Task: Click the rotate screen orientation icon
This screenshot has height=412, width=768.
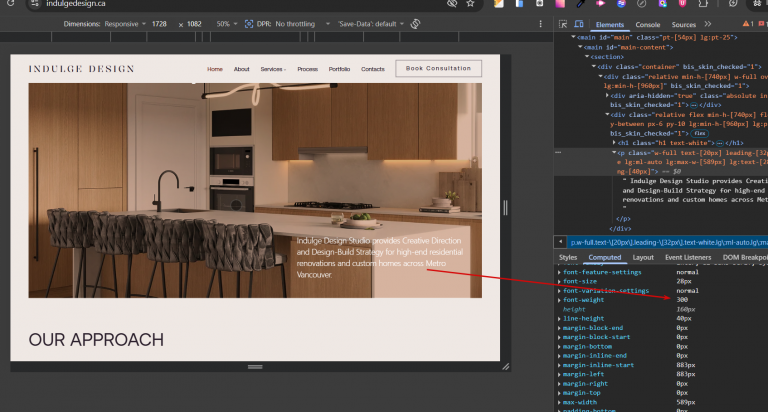Action: coord(415,24)
